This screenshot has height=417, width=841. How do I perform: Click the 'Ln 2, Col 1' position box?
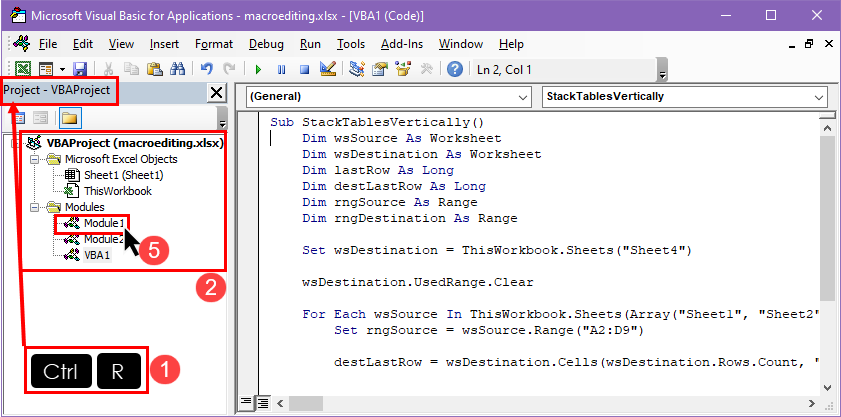click(x=562, y=70)
